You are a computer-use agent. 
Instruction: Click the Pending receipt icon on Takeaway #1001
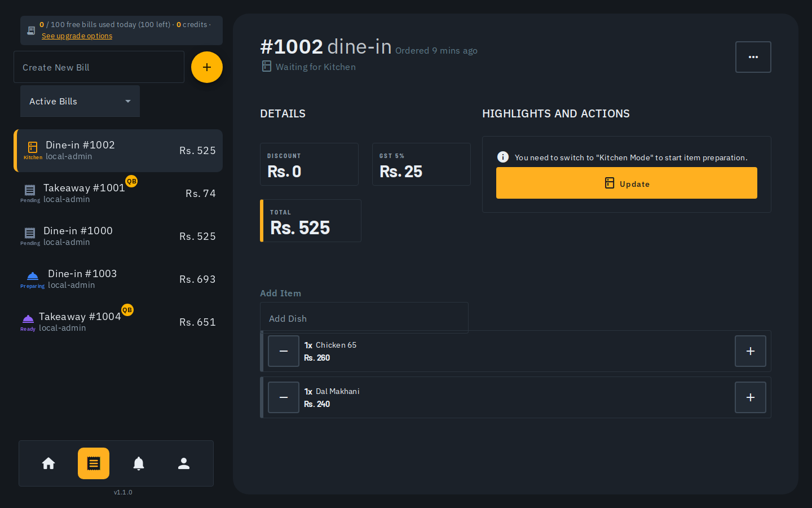coord(30,190)
